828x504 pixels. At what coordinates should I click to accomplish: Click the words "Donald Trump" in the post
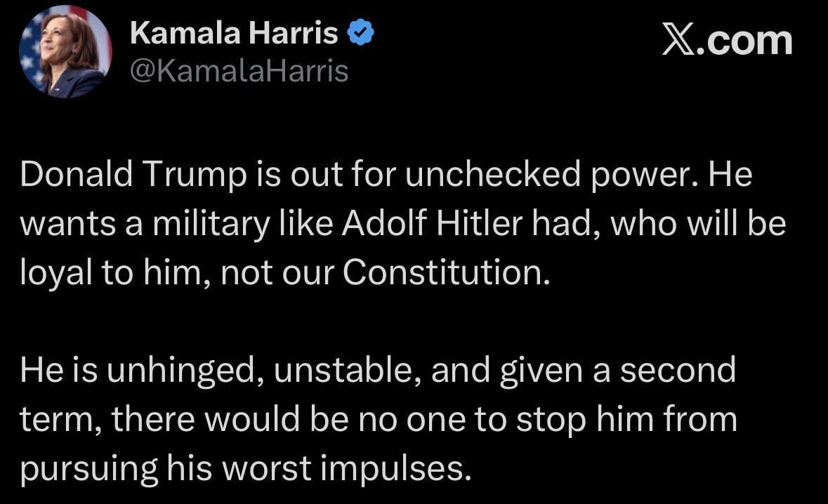click(133, 173)
